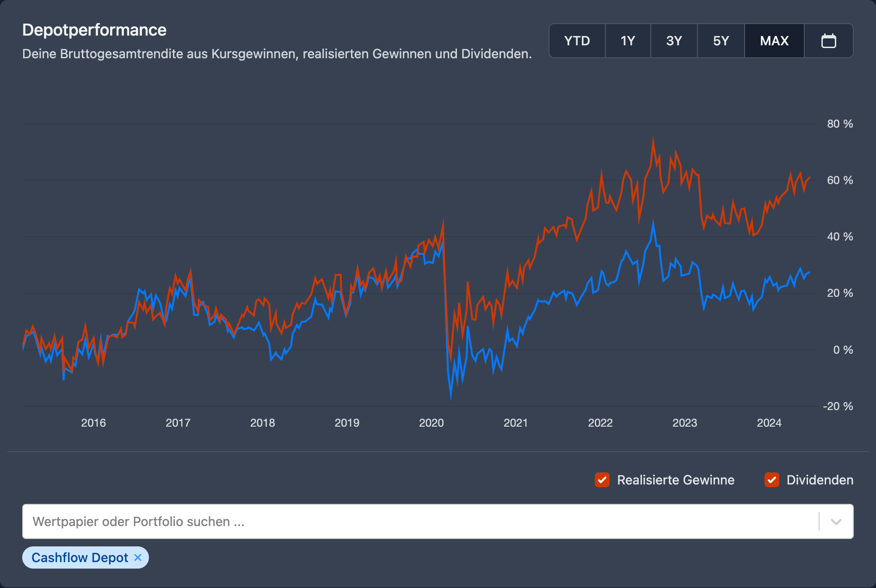Select the 5Y range button
The width and height of the screenshot is (876, 588).
click(721, 41)
